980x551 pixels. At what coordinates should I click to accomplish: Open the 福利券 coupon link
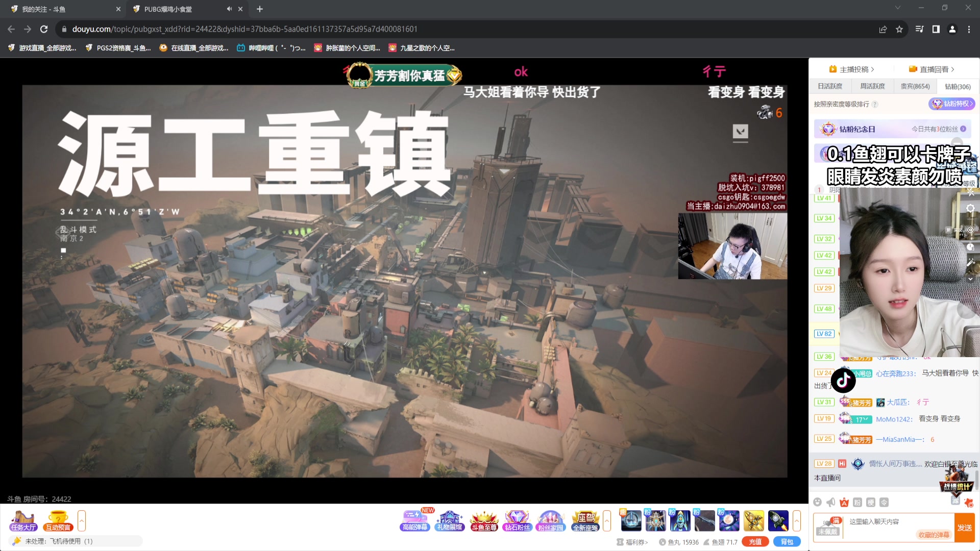tap(632, 542)
